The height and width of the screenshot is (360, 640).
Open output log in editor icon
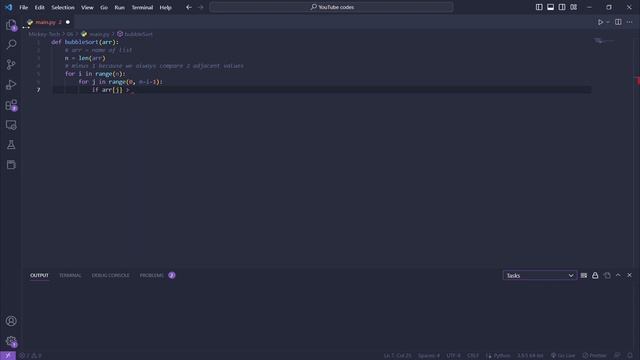coord(607,276)
